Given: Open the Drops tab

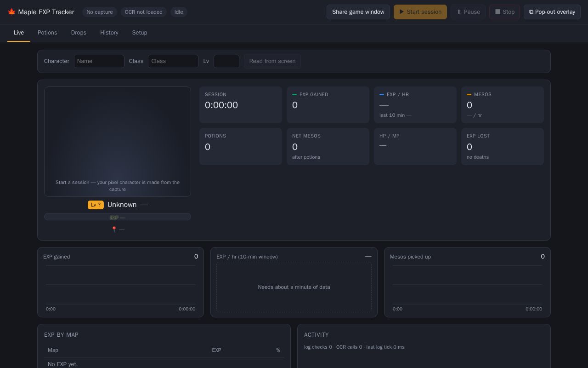Looking at the screenshot, I should (x=79, y=33).
